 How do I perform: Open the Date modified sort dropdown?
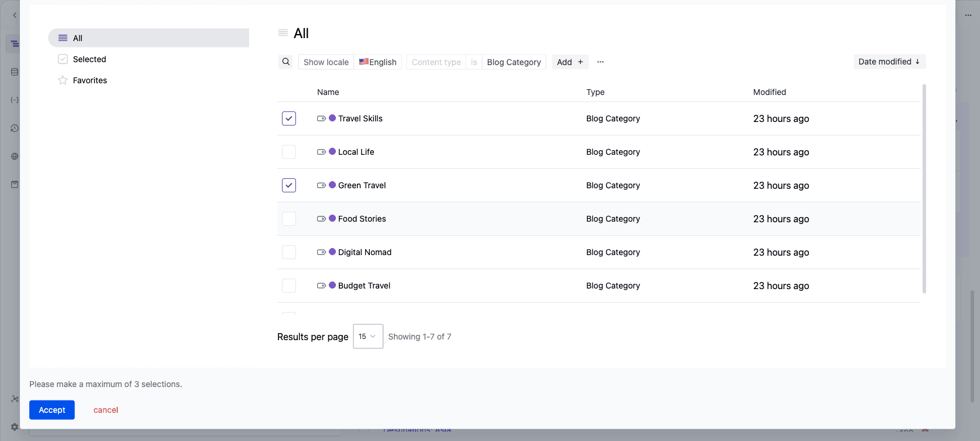[x=889, y=62]
